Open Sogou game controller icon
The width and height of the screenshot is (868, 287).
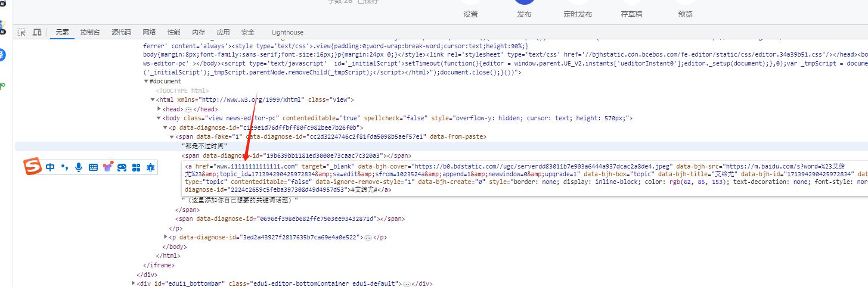(122, 167)
